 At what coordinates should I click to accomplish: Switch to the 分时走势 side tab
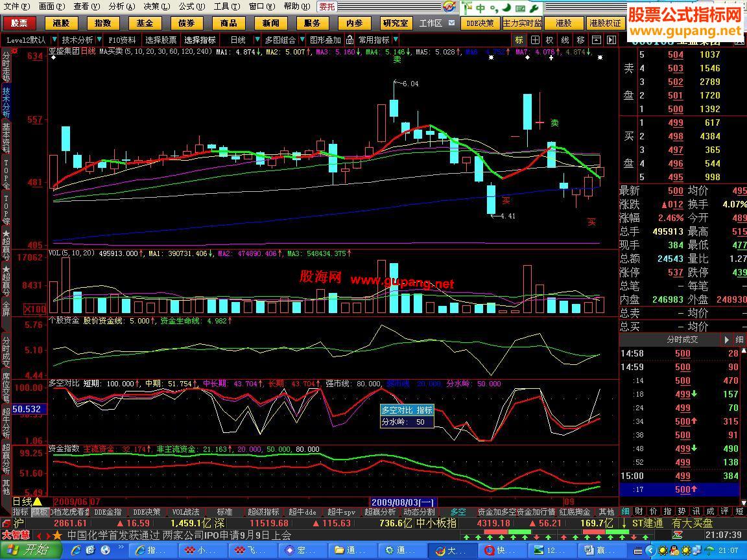click(6, 66)
